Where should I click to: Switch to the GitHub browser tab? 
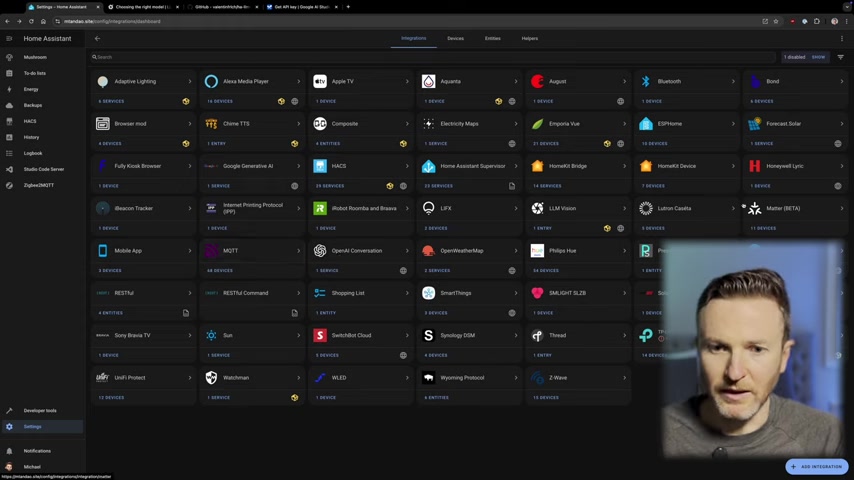click(x=224, y=7)
